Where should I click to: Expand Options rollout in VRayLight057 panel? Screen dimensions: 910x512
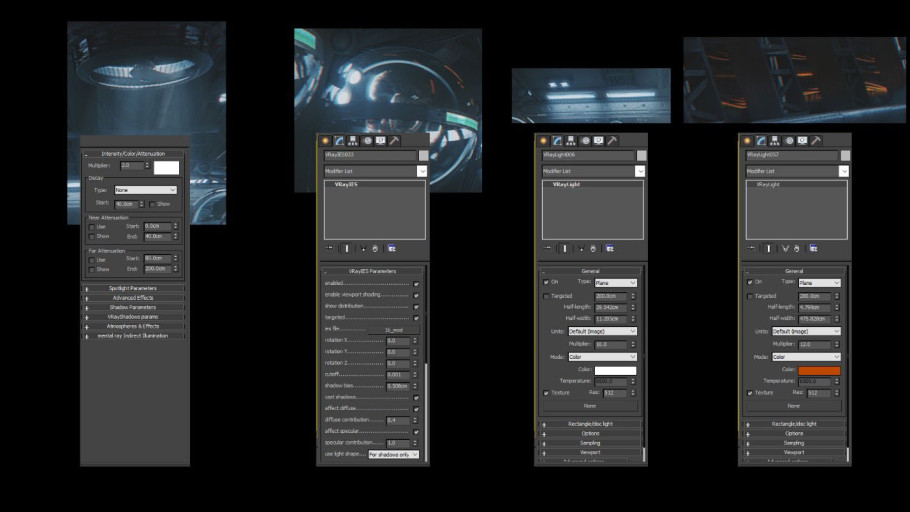pyautogui.click(x=794, y=433)
